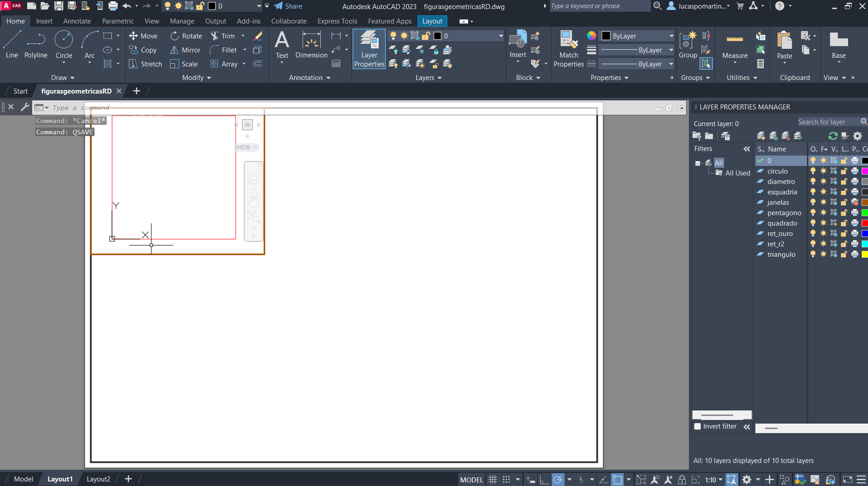Screen dimensions: 868x486
Task: Choose the Dimension annotation tool
Action: coord(311,44)
